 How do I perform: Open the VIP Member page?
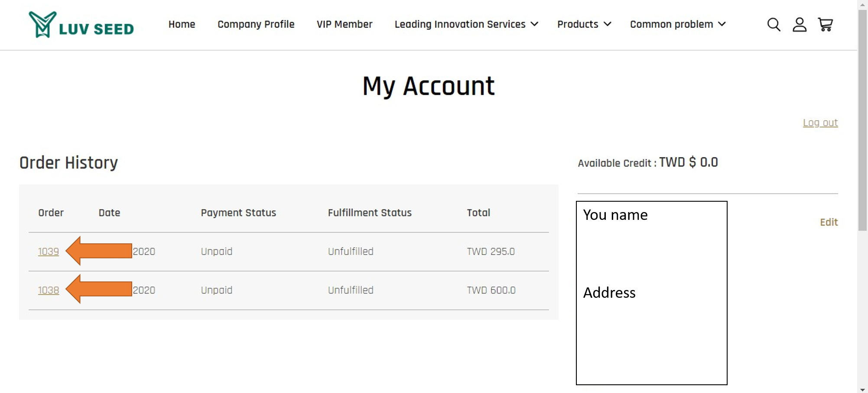tap(345, 24)
